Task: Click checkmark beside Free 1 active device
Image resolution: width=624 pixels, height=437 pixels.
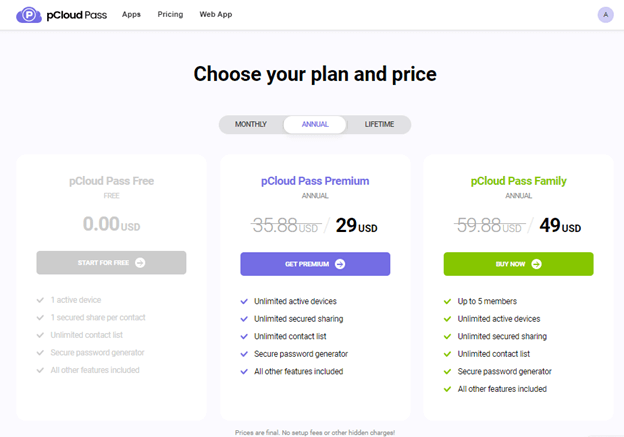Action: tap(40, 300)
